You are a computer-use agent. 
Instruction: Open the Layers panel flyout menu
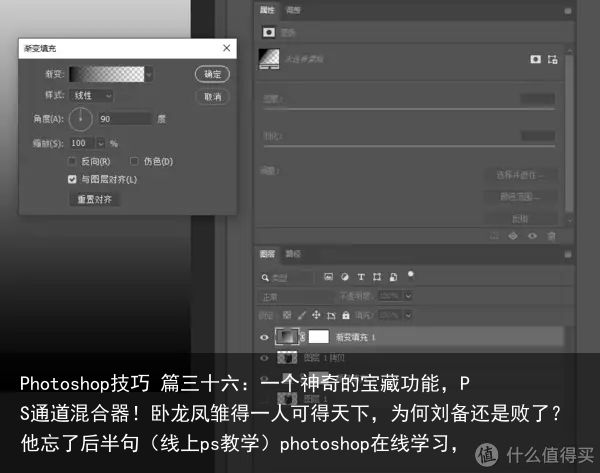tap(568, 254)
